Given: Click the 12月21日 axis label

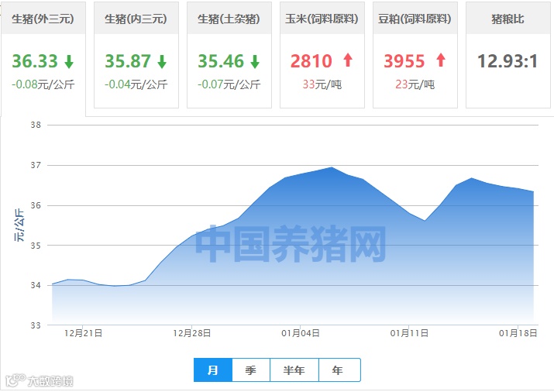Looking at the screenshot, I should pos(83,333).
